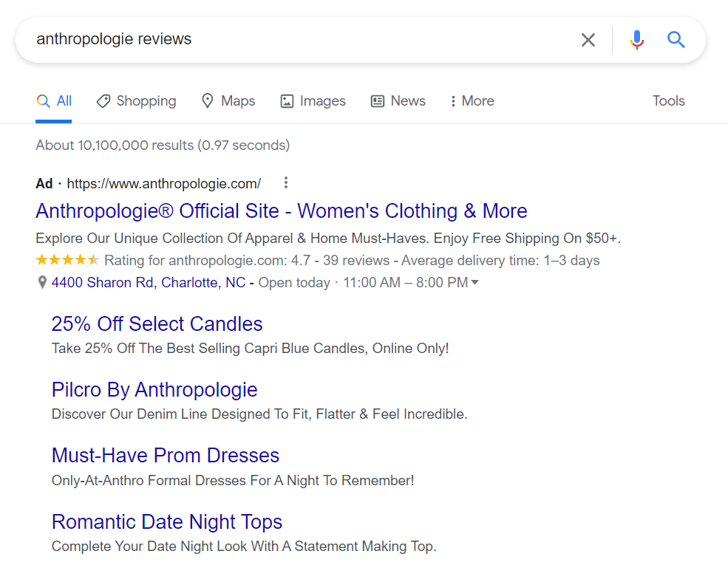Expand the store hours dropdown arrow
This screenshot has width=728, height=565.
(x=474, y=283)
